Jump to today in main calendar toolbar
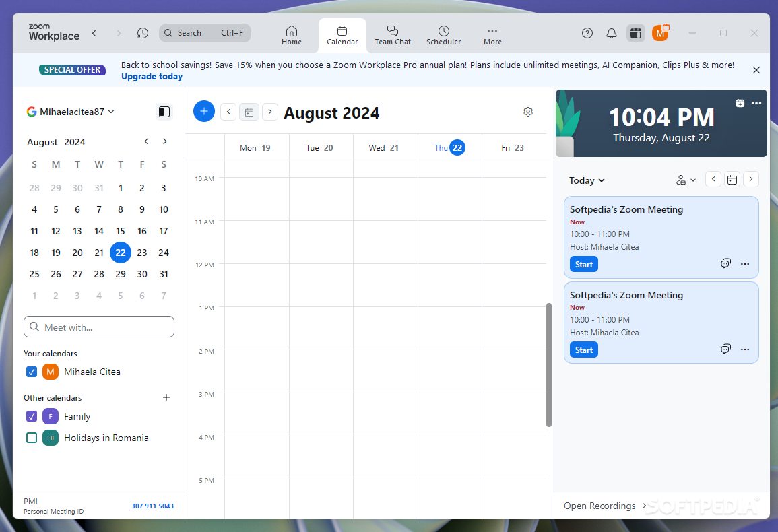Screen dimensions: 778x532 [249, 112]
